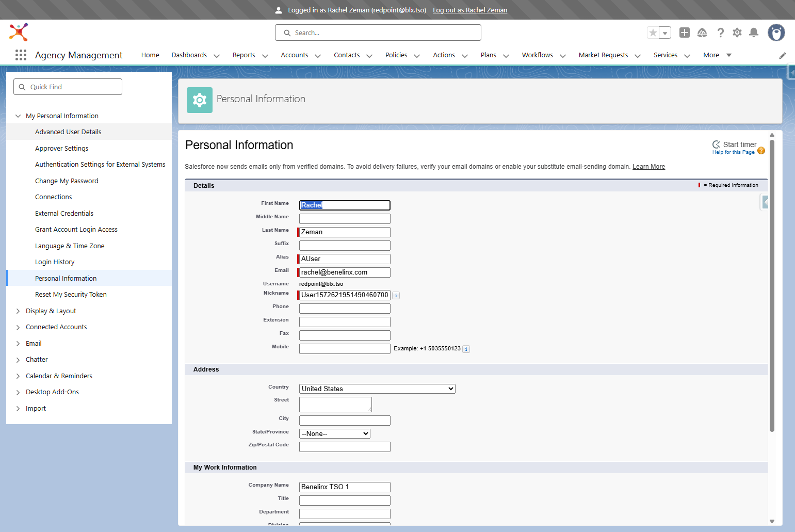Open the notifications bell icon
Screen dimensions: 795x532
click(754, 33)
